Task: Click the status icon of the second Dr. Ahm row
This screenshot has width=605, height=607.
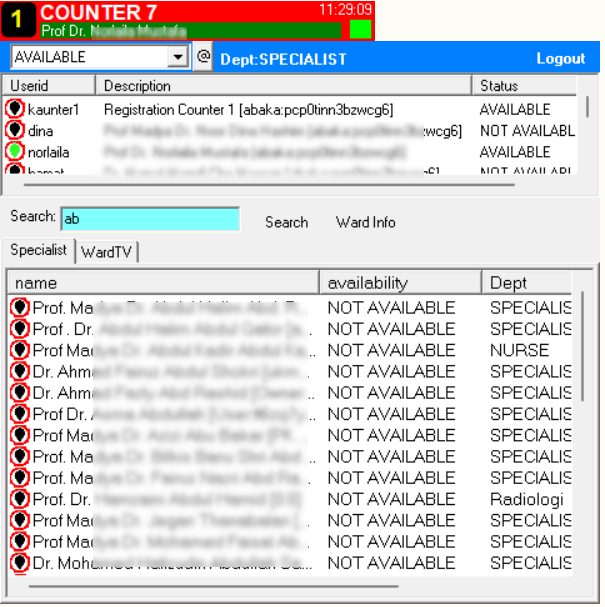Action: (x=20, y=393)
